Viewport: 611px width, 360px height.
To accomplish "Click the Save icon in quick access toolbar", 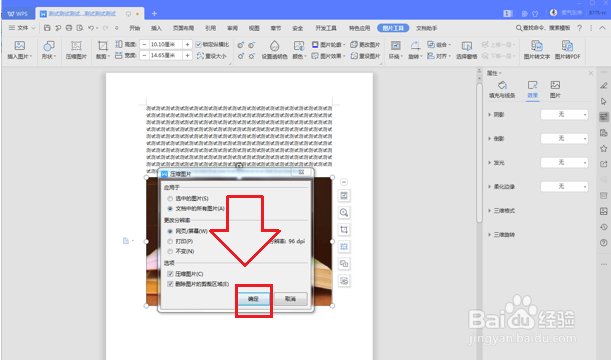I will click(47, 28).
